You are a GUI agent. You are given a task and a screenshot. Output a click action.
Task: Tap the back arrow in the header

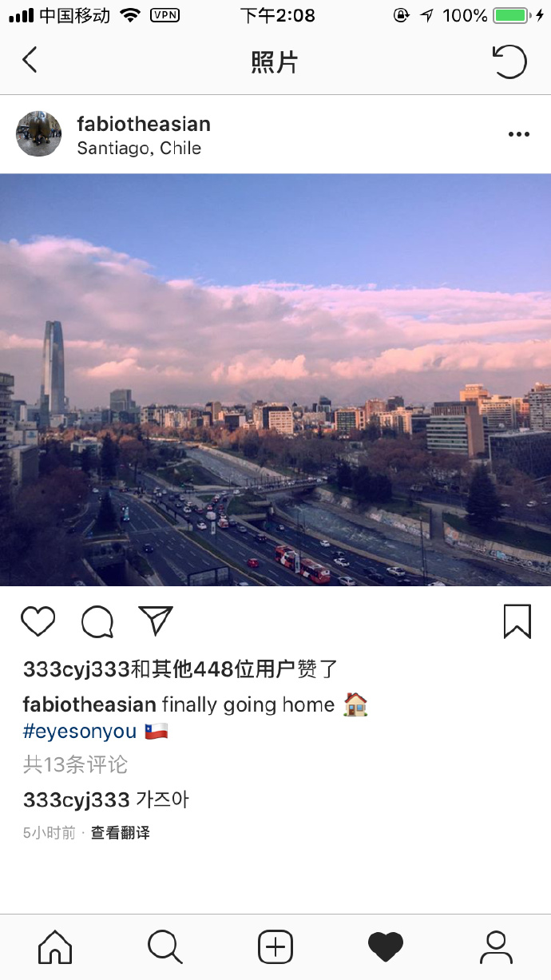[x=30, y=60]
